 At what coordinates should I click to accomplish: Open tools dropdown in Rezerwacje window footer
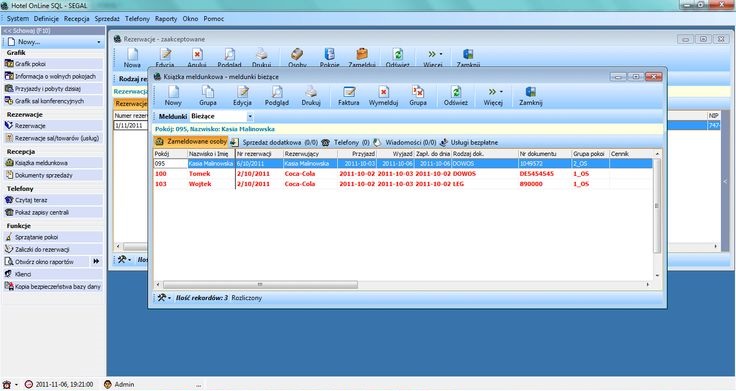click(124, 259)
